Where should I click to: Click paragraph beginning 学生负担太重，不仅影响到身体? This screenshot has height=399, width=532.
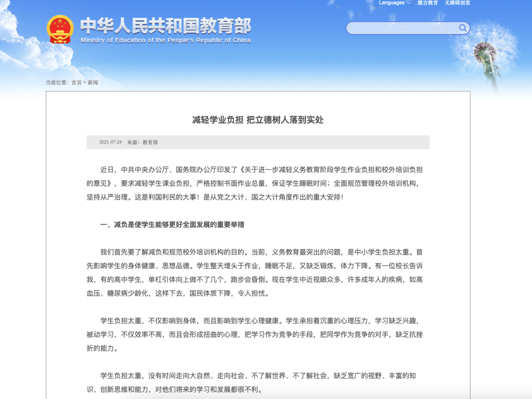click(255, 334)
